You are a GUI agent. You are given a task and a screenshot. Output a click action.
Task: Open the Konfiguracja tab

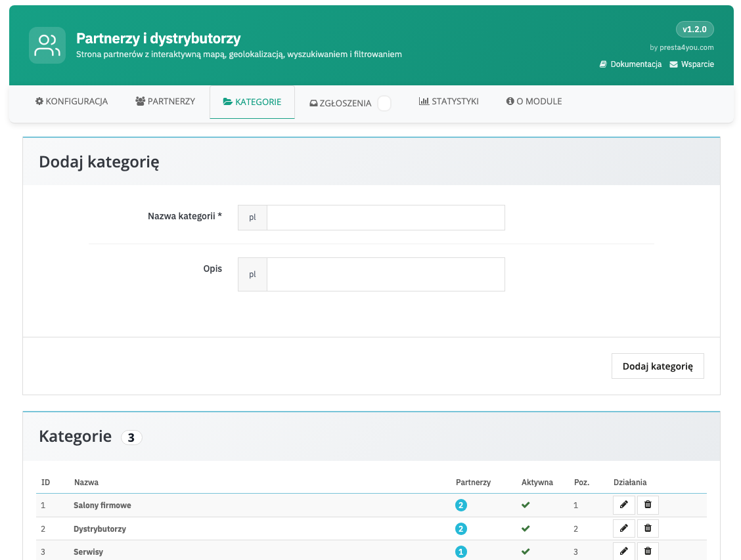[x=72, y=102]
